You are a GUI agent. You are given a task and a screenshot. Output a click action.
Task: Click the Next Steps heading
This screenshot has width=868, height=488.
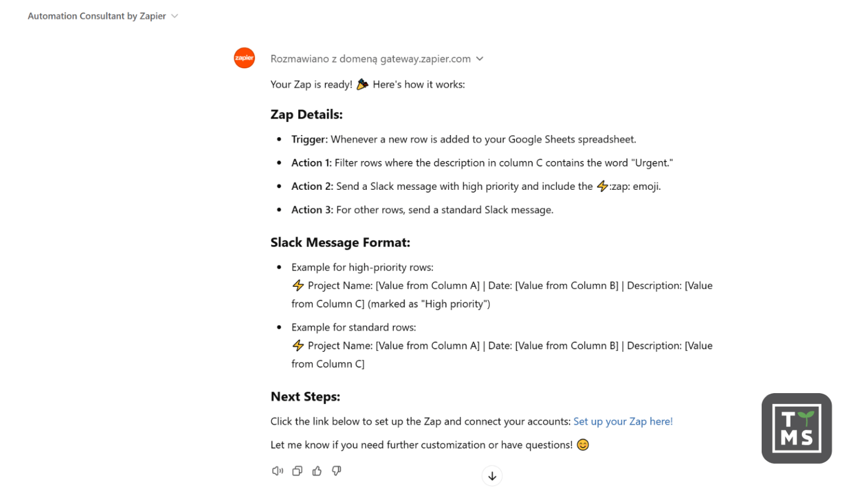[306, 396]
